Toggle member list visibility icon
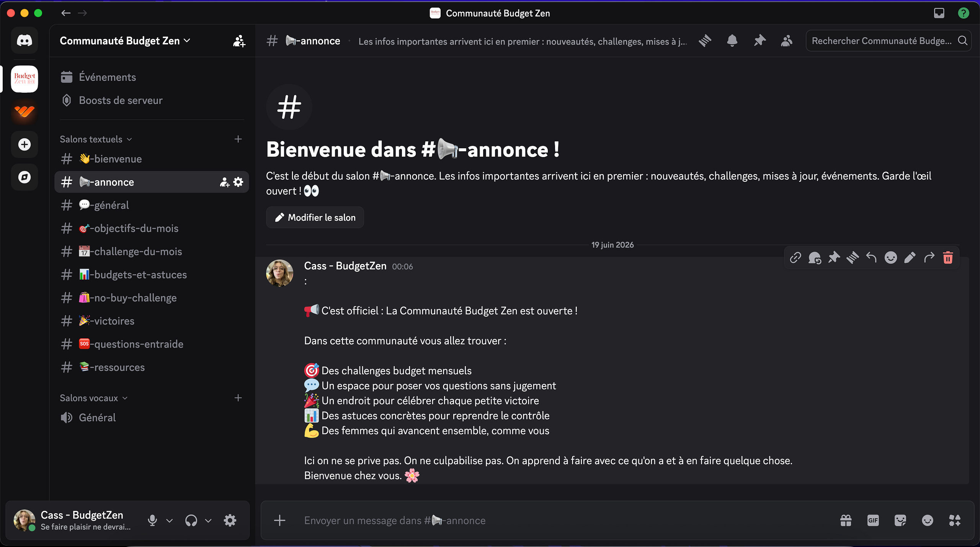 click(786, 41)
